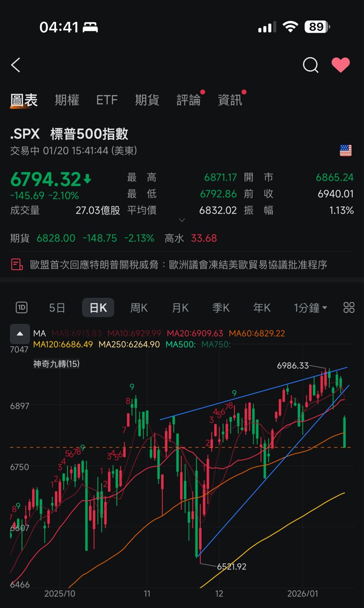Select the 周K weekly chart period
Viewport: 364px width, 608px height.
pyautogui.click(x=139, y=308)
